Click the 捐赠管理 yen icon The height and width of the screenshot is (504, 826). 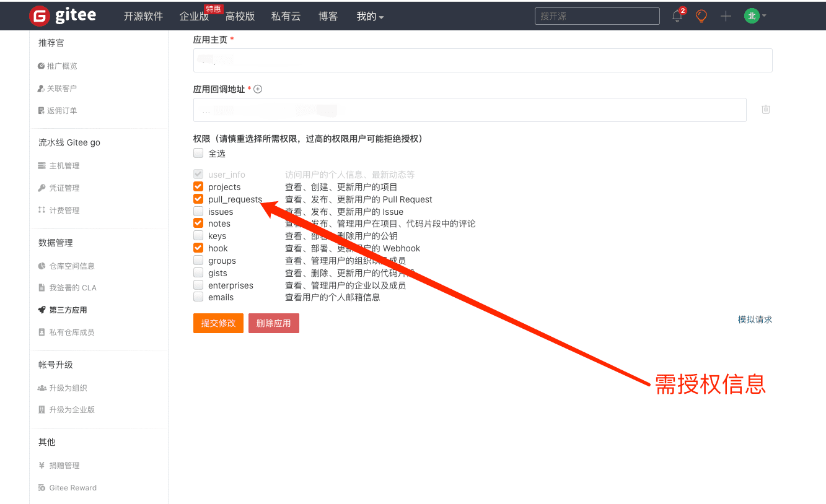42,466
